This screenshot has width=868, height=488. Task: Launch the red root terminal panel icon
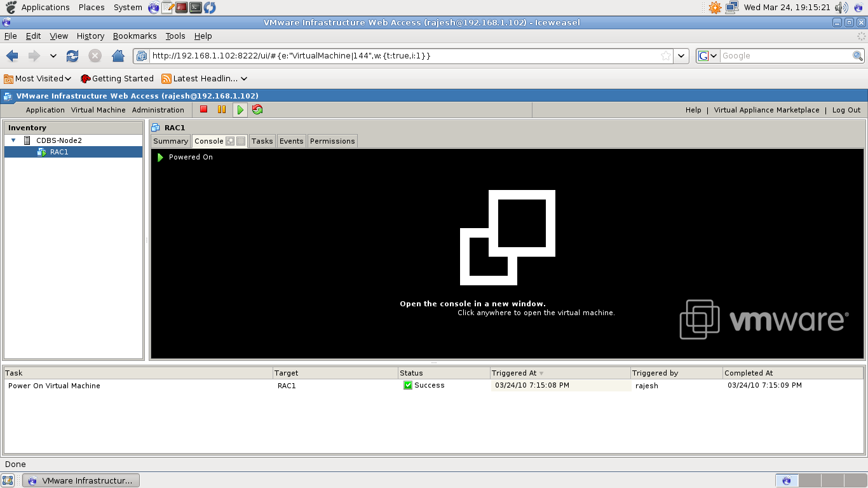click(182, 8)
